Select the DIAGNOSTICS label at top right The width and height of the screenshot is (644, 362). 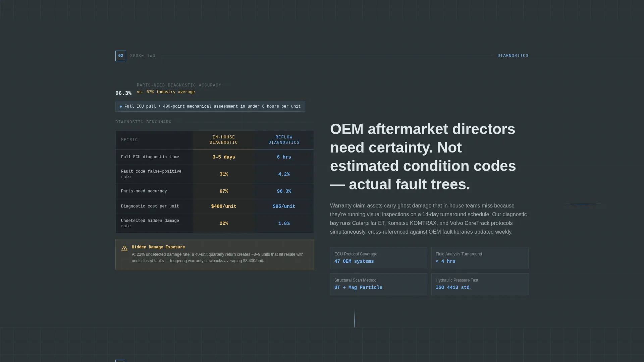513,56
